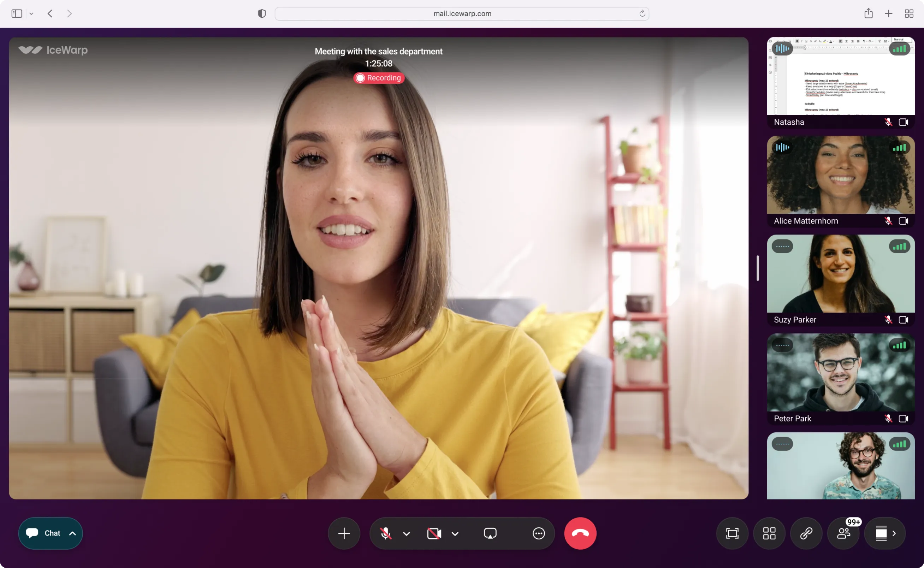The height and width of the screenshot is (568, 924).
Task: Click the plus add button in toolbar
Action: 344,533
